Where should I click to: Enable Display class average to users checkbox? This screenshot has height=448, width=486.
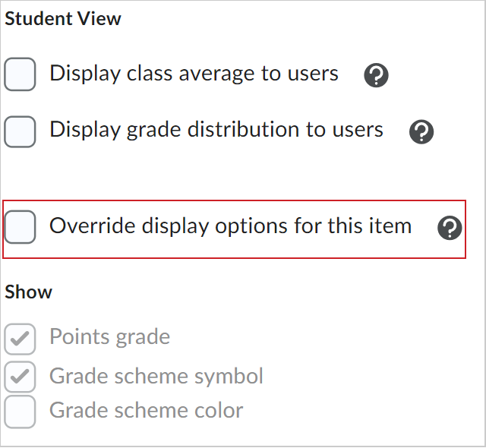pos(21,75)
